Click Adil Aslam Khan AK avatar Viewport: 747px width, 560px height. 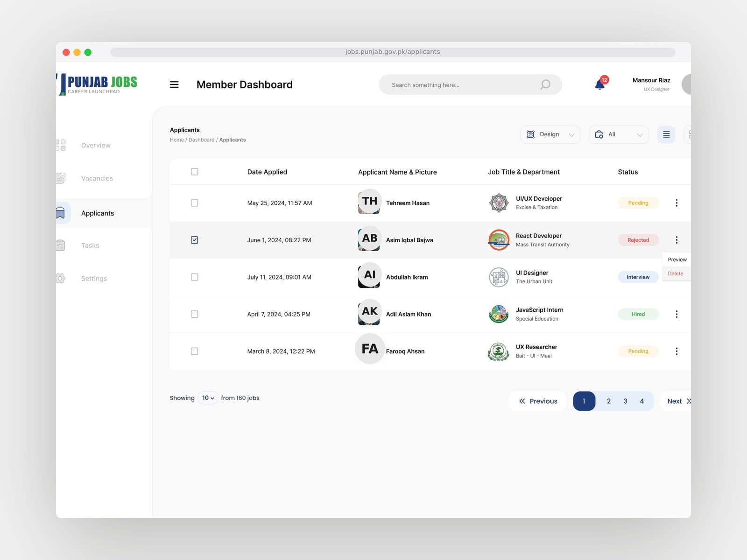click(x=369, y=312)
